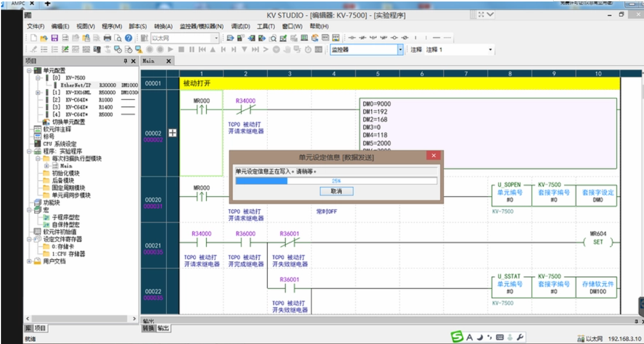Click the Open file folder icon

(43, 38)
